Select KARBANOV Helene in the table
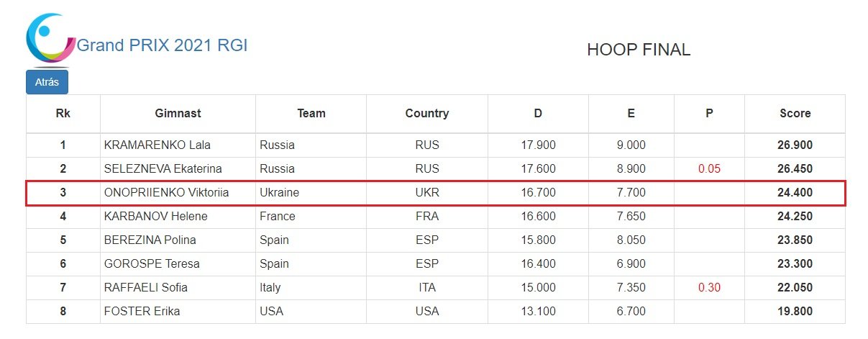868x339 pixels. coord(155,217)
